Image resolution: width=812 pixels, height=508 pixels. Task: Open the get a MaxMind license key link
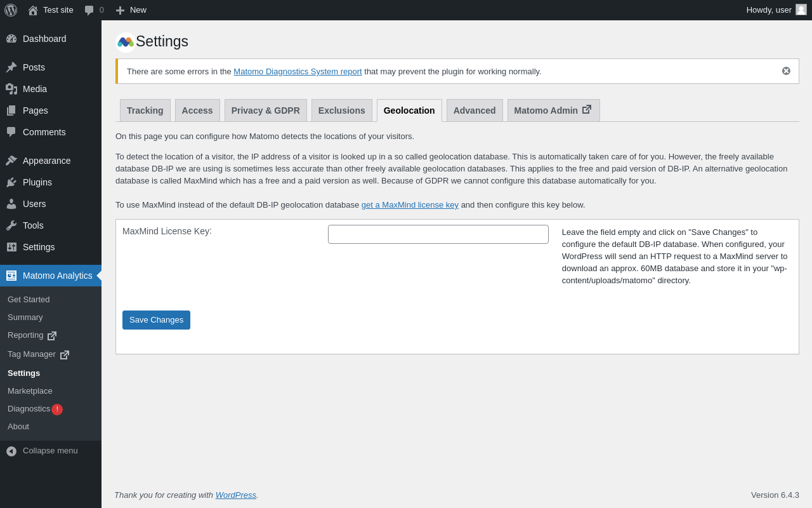tap(410, 205)
